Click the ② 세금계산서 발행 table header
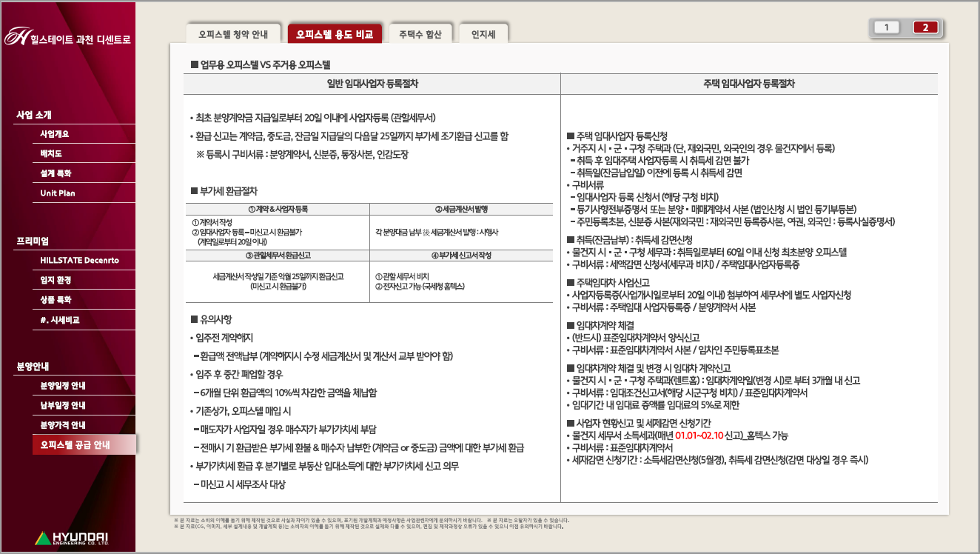 pos(460,209)
